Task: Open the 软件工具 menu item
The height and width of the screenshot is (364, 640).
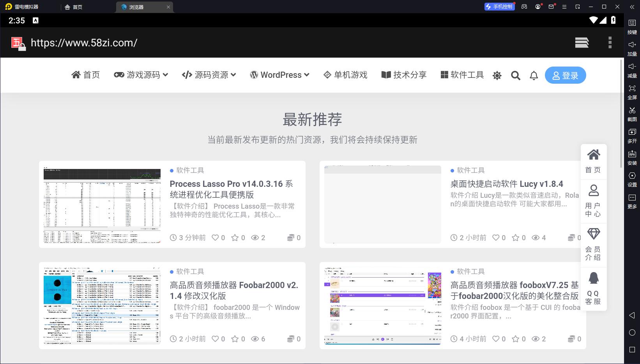Action: click(x=462, y=75)
